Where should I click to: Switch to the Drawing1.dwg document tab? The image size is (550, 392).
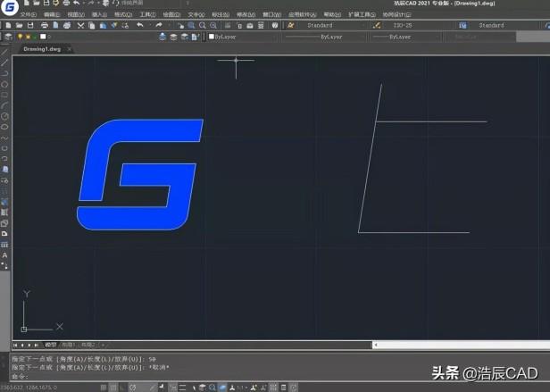click(42, 49)
